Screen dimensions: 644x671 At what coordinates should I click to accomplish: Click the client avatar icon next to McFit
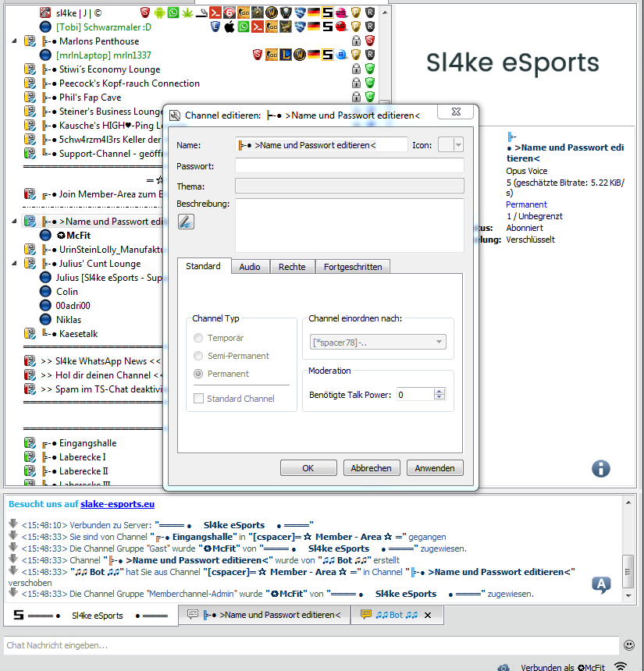click(45, 236)
